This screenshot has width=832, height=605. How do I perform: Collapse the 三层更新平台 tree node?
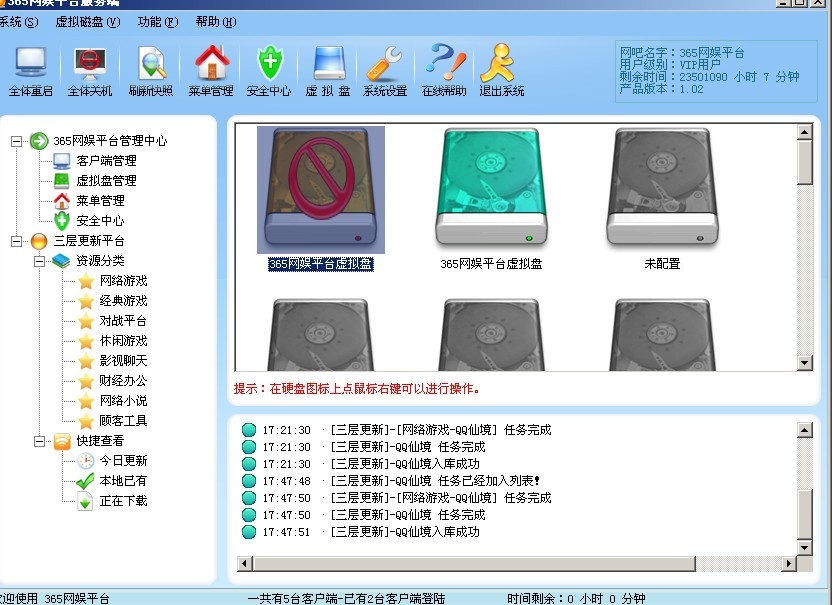(x=16, y=241)
